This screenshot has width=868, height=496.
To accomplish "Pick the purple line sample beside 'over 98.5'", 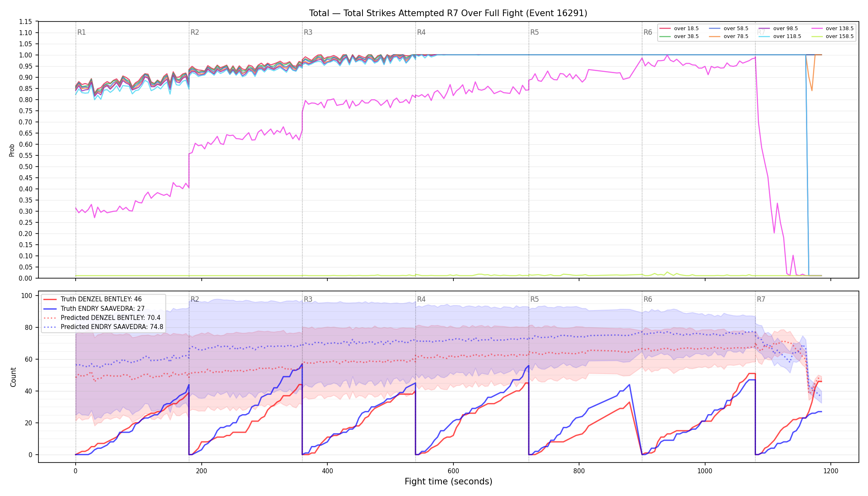I will [x=764, y=29].
